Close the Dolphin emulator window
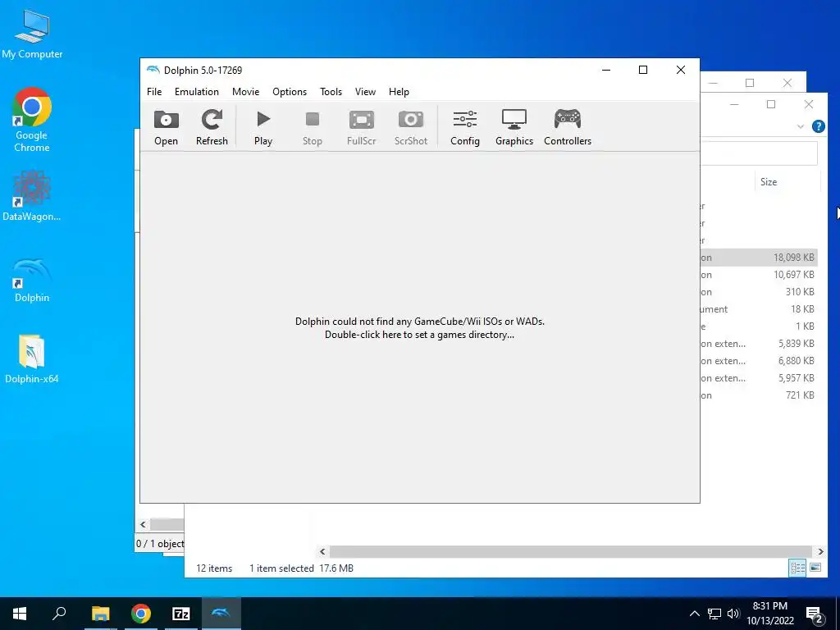 coord(681,70)
